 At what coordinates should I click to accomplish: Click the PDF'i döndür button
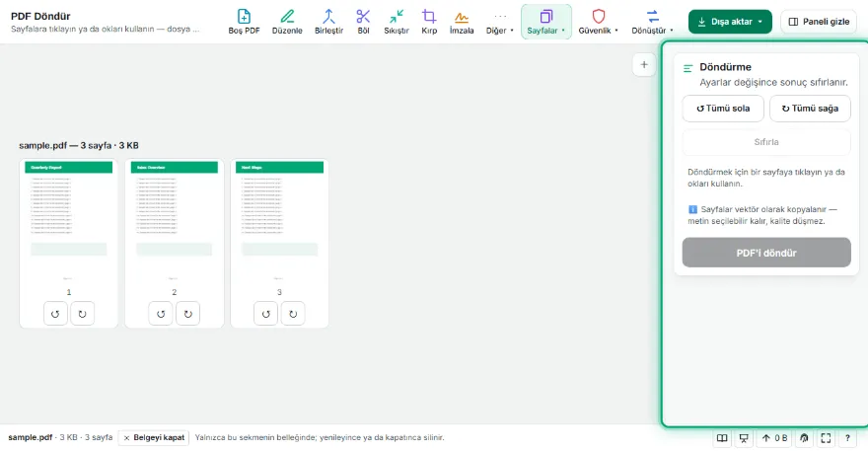pyautogui.click(x=766, y=253)
